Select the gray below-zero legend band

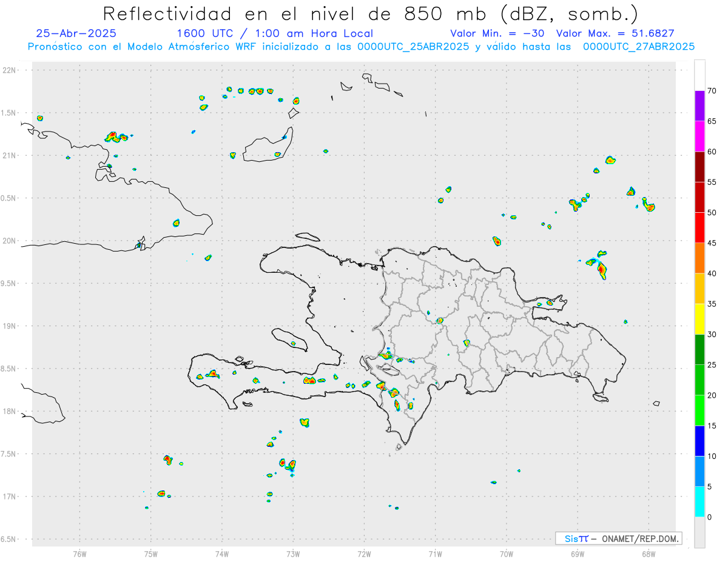pyautogui.click(x=699, y=532)
